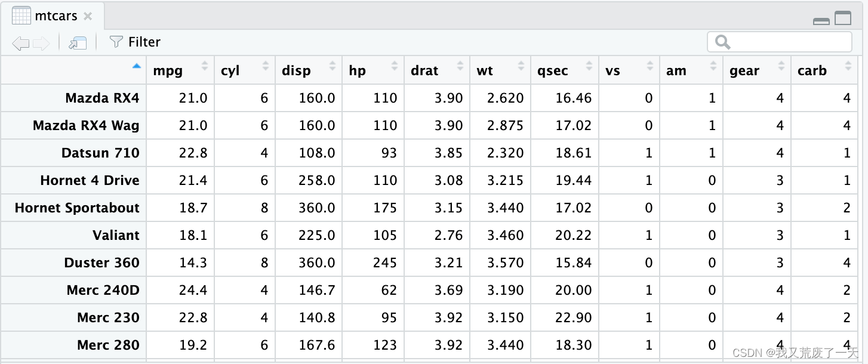Click the mpg value 18.1 for Valiant
Viewport: 868px width, 364px height.
[193, 235]
